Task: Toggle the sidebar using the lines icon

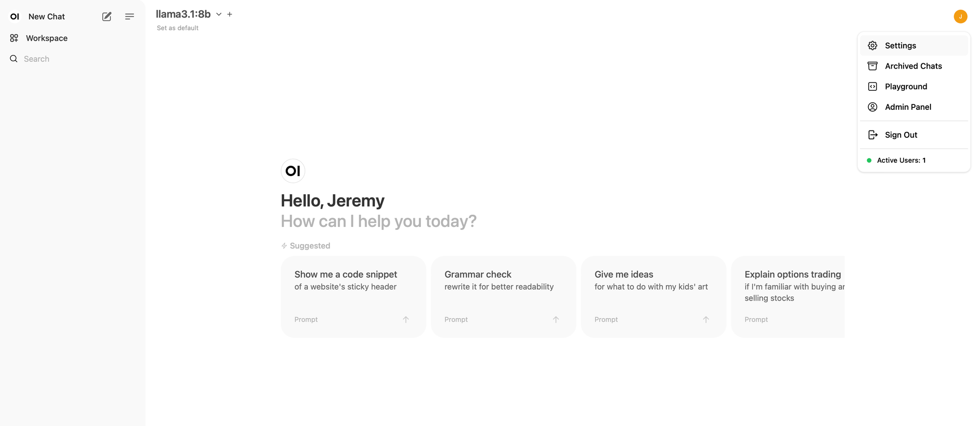Action: pyautogui.click(x=129, y=17)
